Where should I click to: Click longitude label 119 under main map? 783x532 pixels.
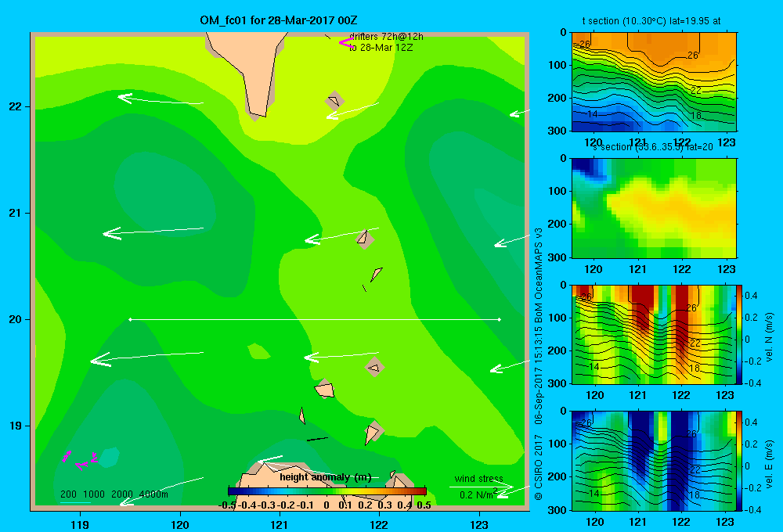pyautogui.click(x=80, y=524)
